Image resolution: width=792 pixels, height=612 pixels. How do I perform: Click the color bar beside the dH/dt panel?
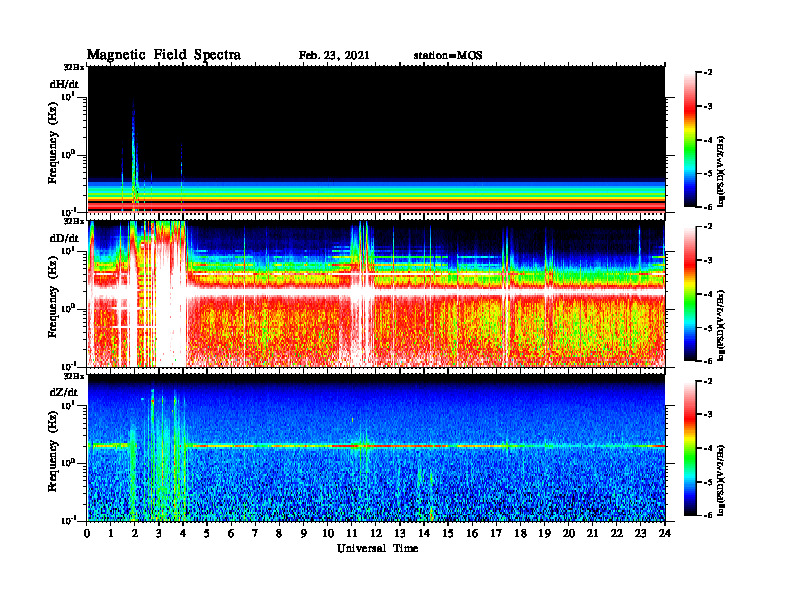[x=690, y=140]
